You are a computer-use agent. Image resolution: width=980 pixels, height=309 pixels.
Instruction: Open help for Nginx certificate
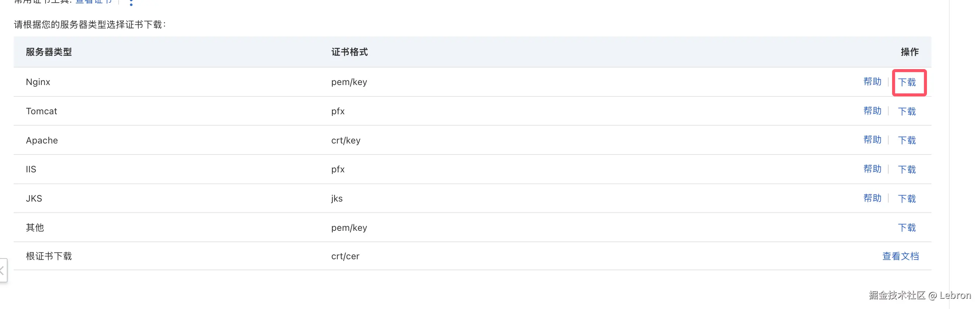point(872,82)
